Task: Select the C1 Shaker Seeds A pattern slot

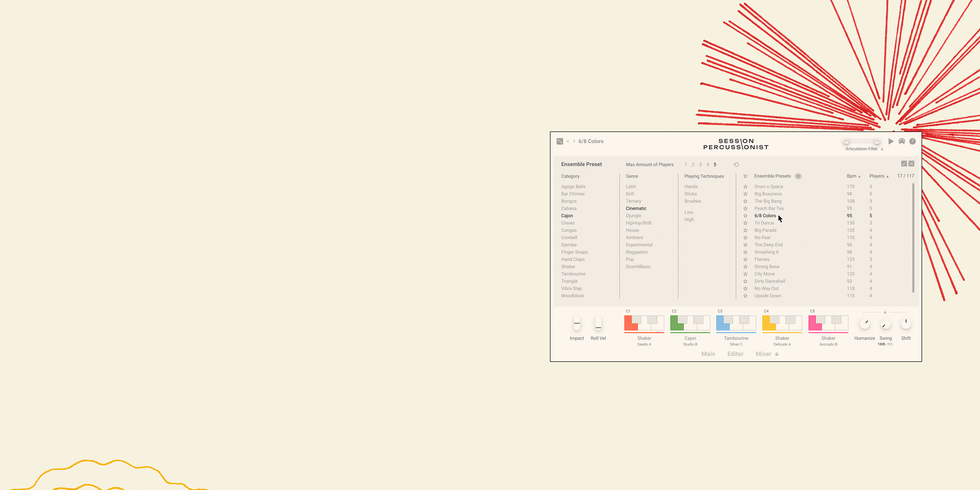Action: click(644, 323)
